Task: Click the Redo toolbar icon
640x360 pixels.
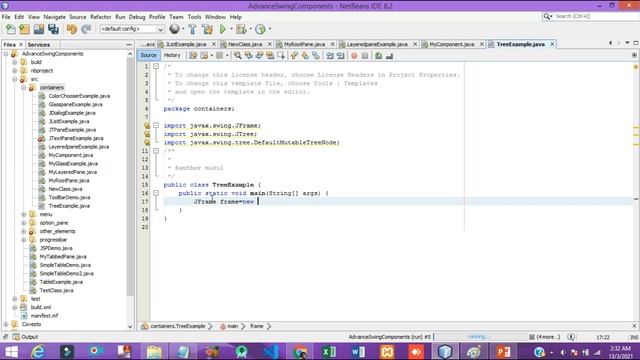Action: [x=86, y=29]
